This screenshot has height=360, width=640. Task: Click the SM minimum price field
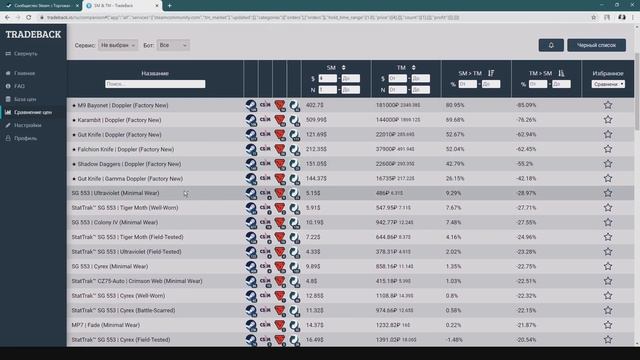click(x=327, y=78)
